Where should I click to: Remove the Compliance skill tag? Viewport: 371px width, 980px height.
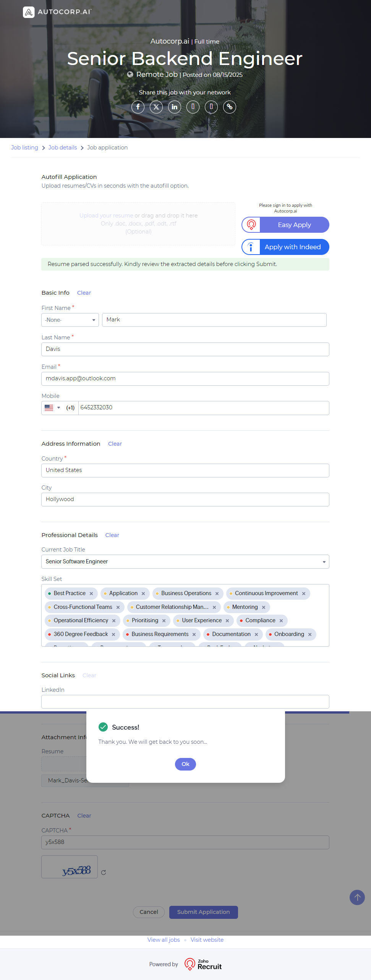coord(281,621)
